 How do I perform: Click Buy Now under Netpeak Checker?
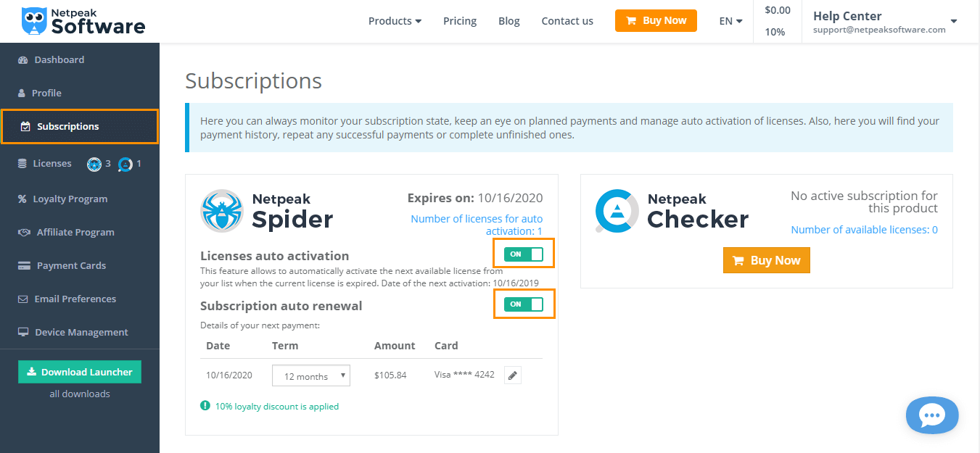(x=767, y=261)
